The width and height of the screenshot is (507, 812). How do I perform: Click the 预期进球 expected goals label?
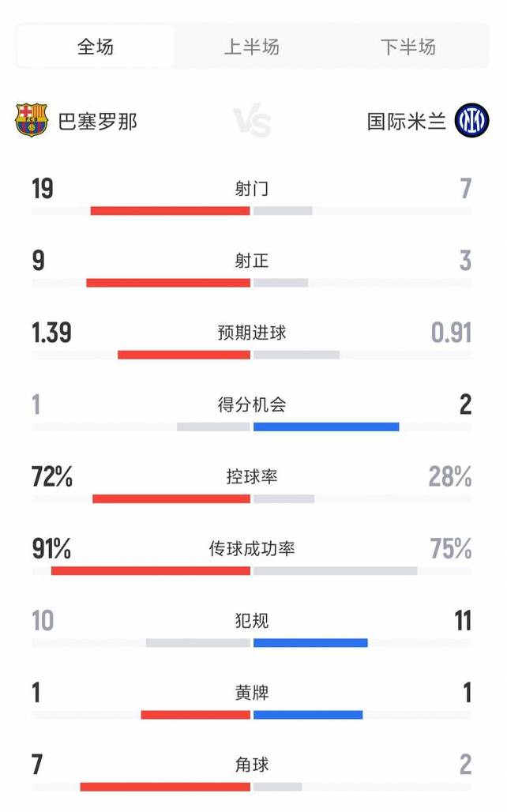[x=252, y=333]
